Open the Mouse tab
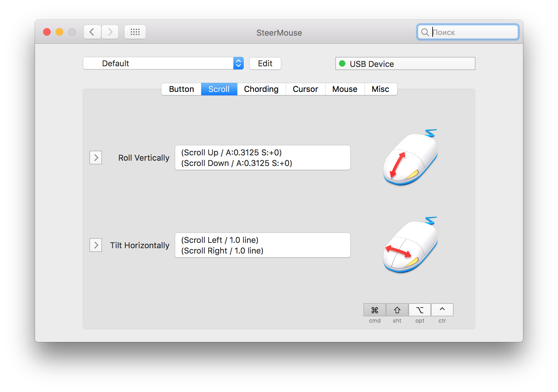558x392 pixels. [x=345, y=89]
